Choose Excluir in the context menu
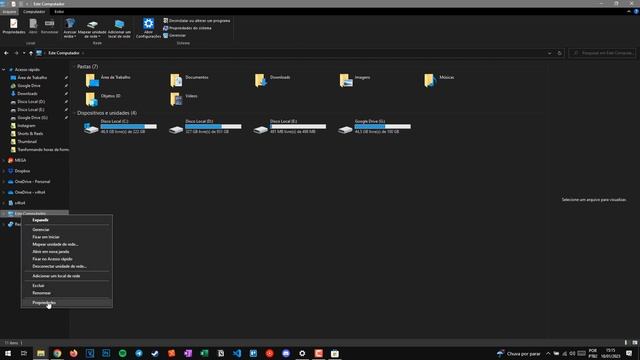 pyautogui.click(x=67, y=286)
